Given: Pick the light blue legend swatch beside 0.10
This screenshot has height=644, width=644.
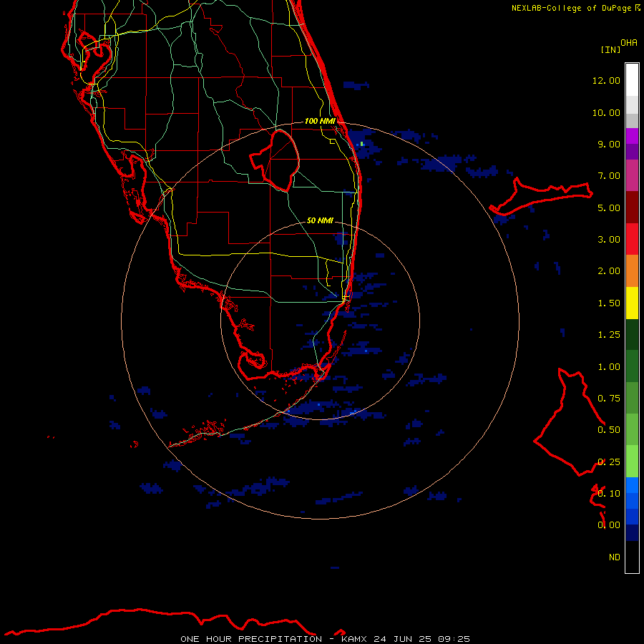Looking at the screenshot, I should pyautogui.click(x=632, y=485).
